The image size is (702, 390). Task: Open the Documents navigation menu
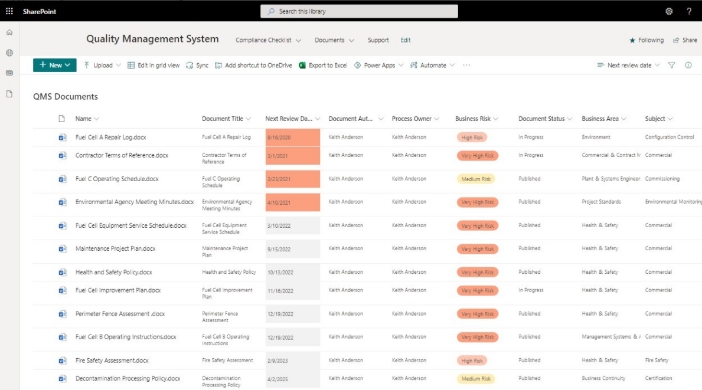tap(334, 40)
